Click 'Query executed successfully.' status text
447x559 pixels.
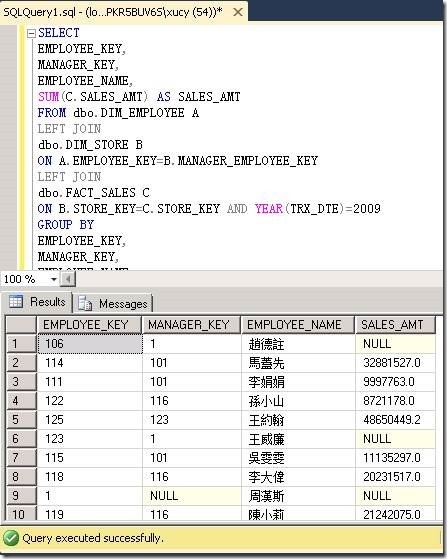point(93,538)
